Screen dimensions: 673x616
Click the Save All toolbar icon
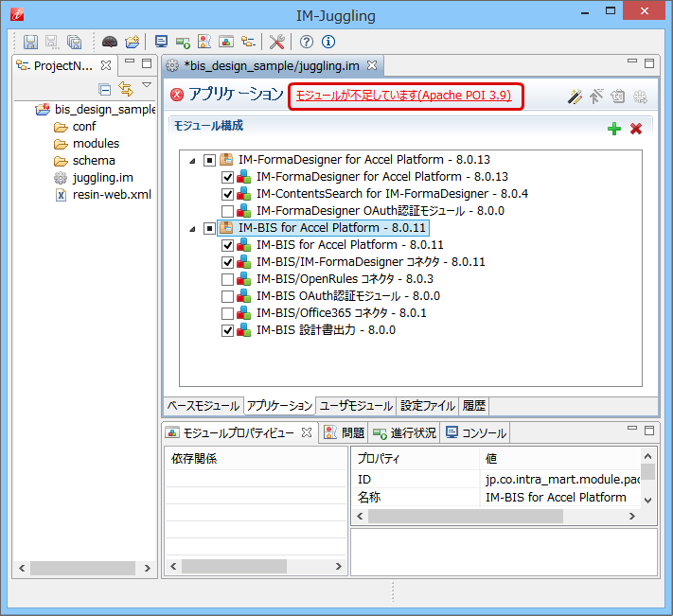[74, 42]
